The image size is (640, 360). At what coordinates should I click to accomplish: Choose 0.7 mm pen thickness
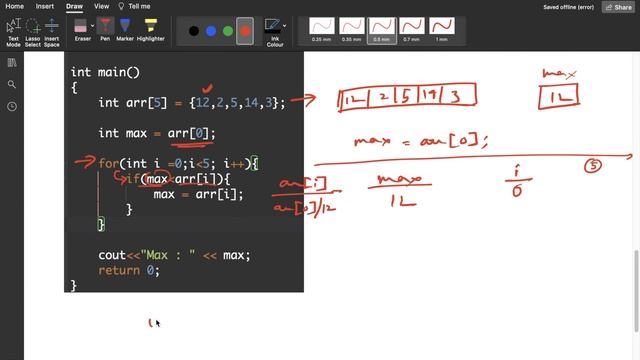tap(411, 30)
